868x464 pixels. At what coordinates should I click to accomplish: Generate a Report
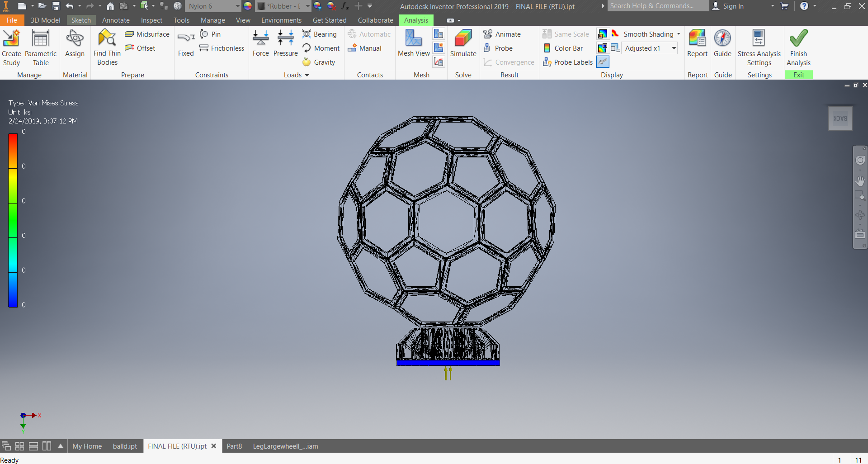point(697,43)
